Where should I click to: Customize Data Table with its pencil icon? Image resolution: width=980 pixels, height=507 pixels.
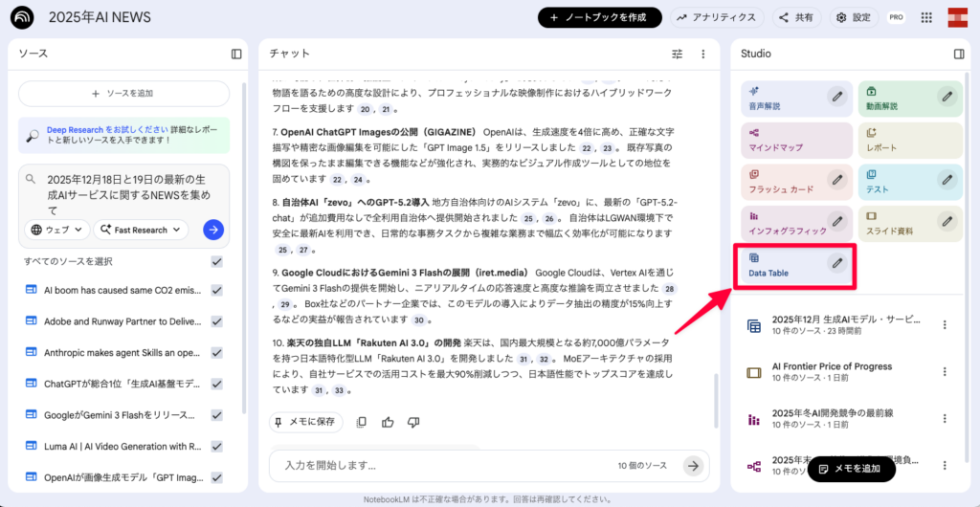[837, 263]
